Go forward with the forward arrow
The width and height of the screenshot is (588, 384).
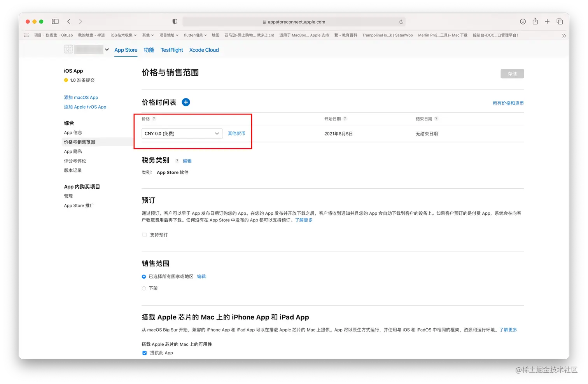tap(80, 21)
